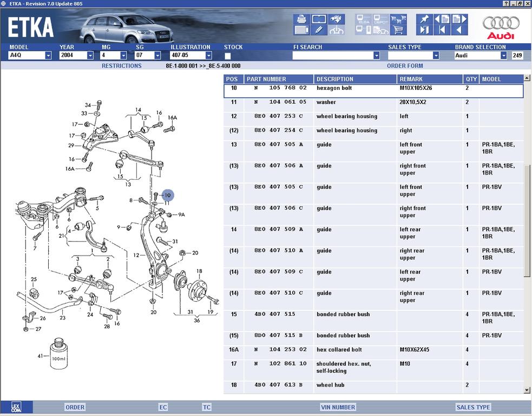Click the VIN NUMBER button at bottom

pyautogui.click(x=338, y=407)
